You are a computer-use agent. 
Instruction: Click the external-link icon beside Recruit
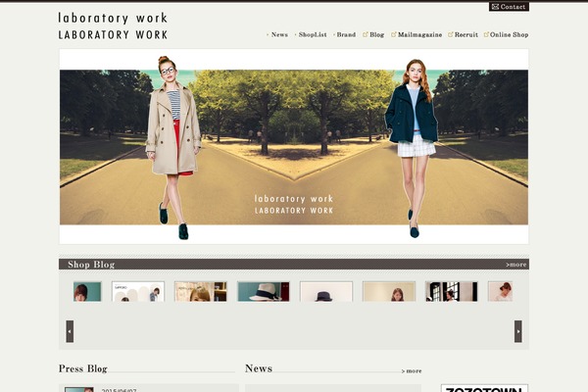[451, 34]
